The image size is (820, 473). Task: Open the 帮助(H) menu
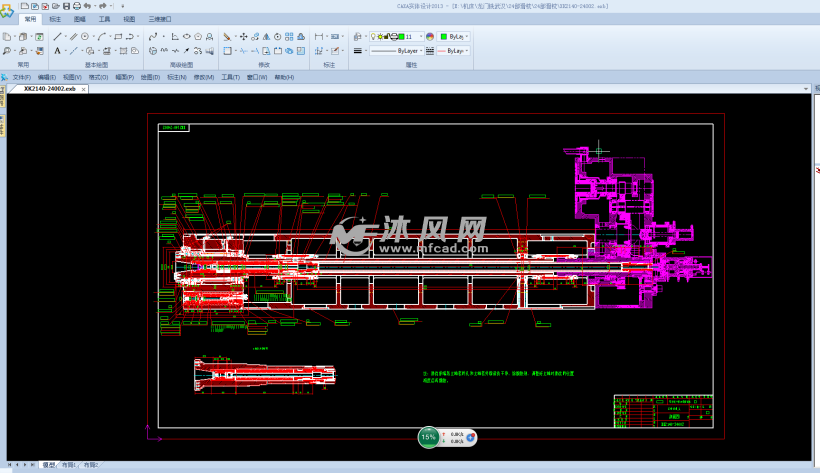[284, 77]
